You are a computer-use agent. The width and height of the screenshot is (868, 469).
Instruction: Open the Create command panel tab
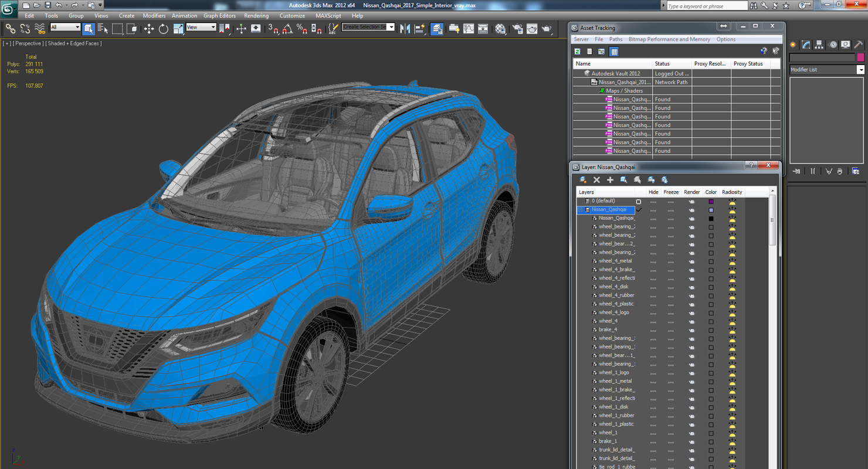click(x=793, y=45)
